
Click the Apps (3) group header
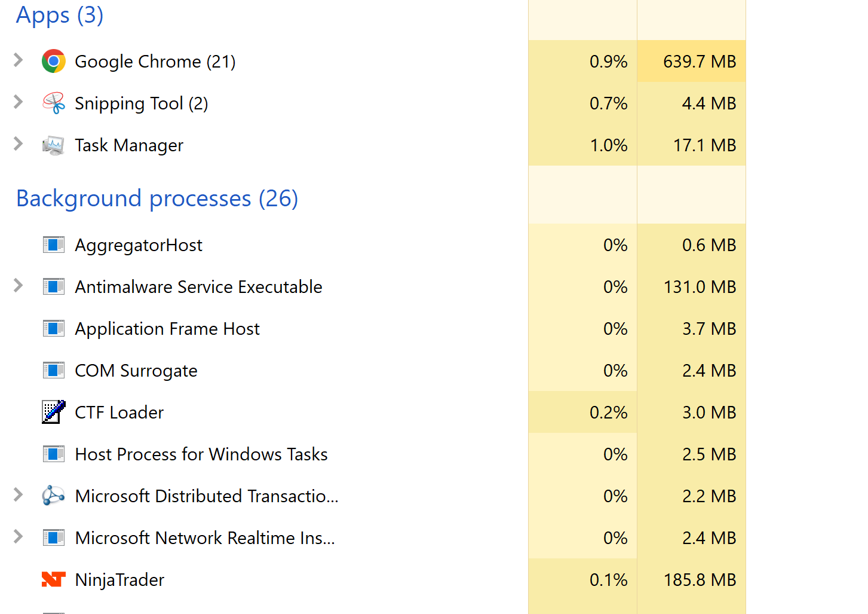[x=60, y=15]
